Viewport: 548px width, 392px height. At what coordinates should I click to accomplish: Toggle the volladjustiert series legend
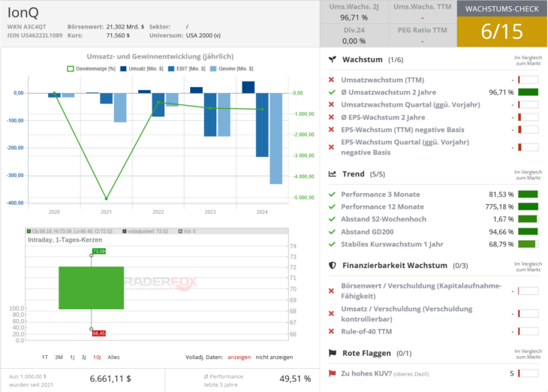tap(146, 231)
